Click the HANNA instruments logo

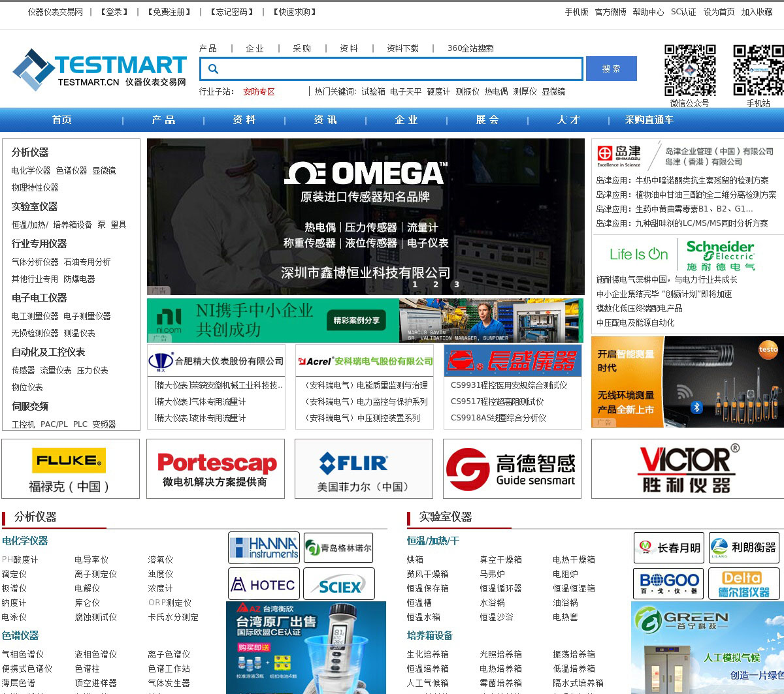click(264, 548)
